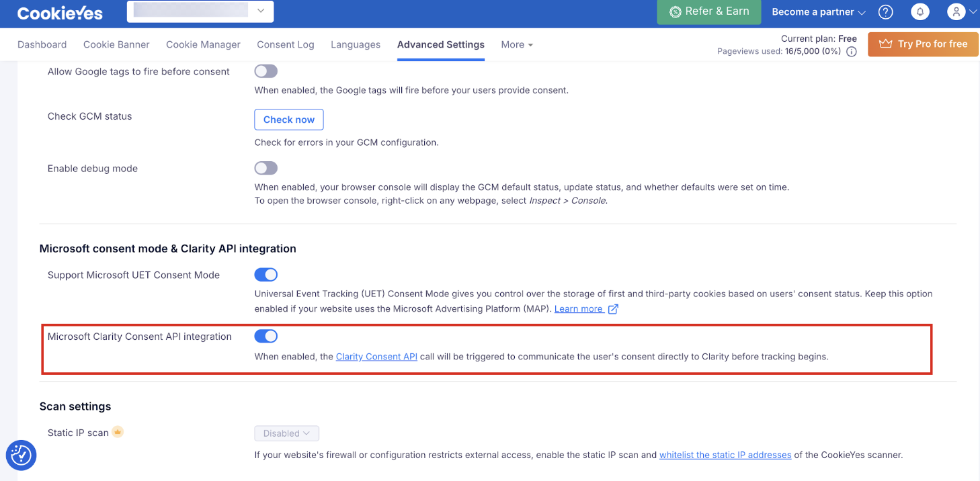Click Pageviews used 16/5,000 text
This screenshot has width=980, height=481.
(779, 51)
